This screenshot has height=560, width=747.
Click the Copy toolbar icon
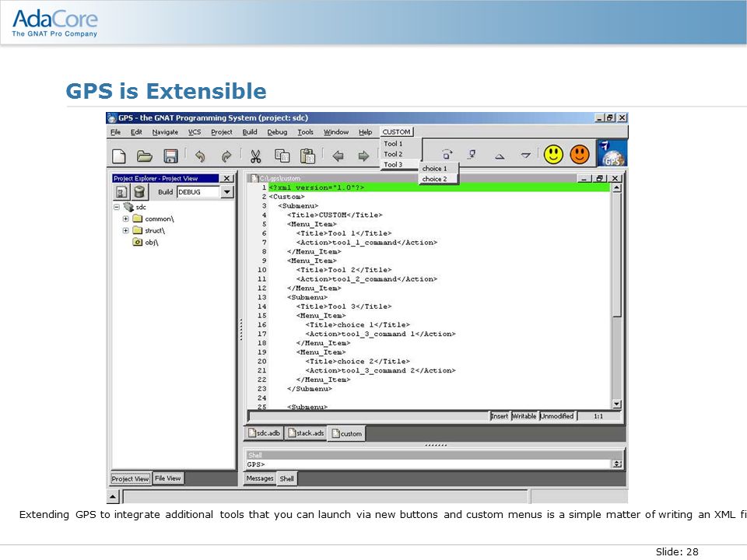pos(282,156)
